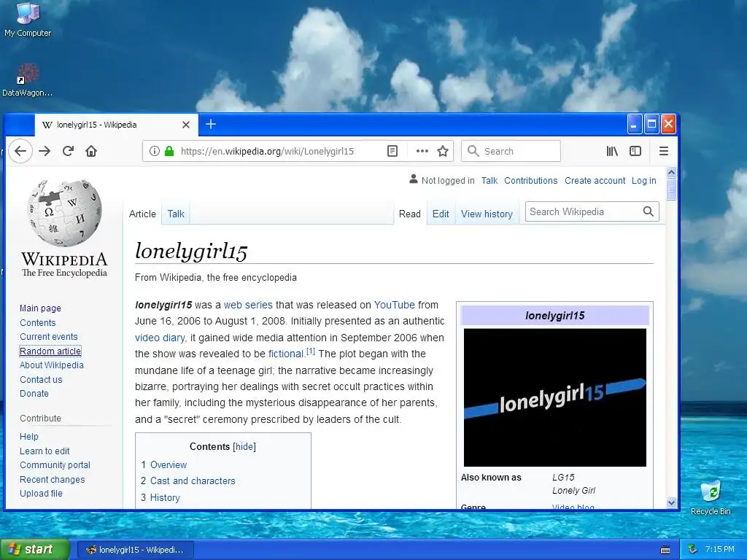Select the Read tab

pyautogui.click(x=410, y=214)
